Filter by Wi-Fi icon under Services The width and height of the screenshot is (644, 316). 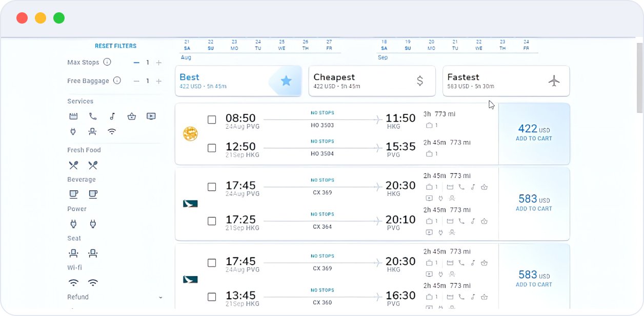point(112,131)
